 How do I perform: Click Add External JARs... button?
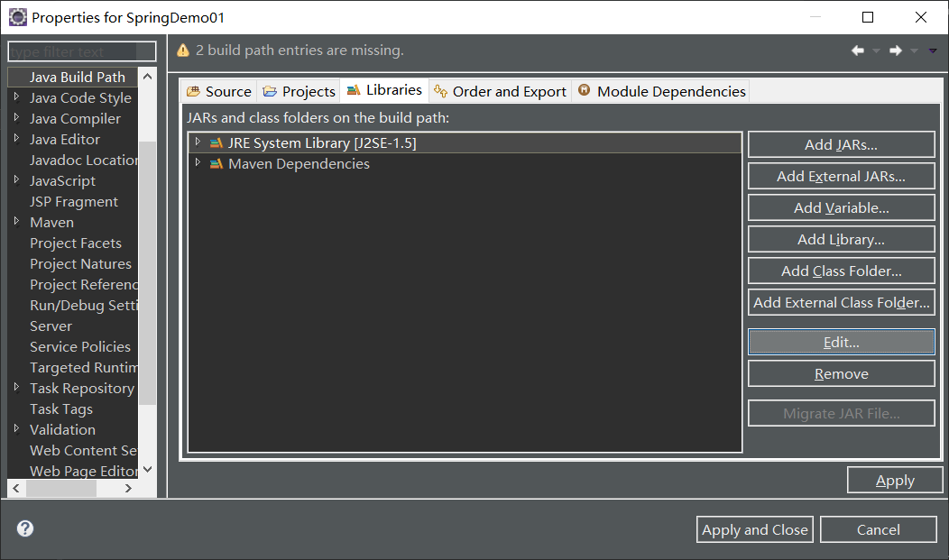pos(842,176)
